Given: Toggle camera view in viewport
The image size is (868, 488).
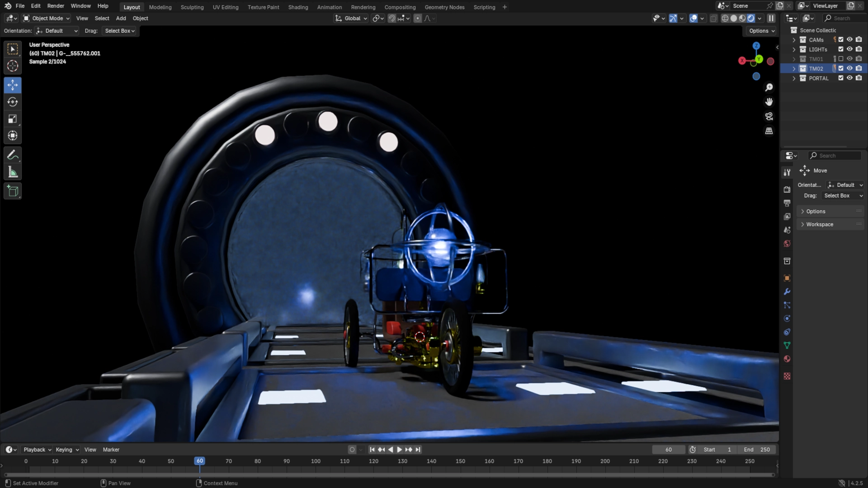Looking at the screenshot, I should pos(769,117).
